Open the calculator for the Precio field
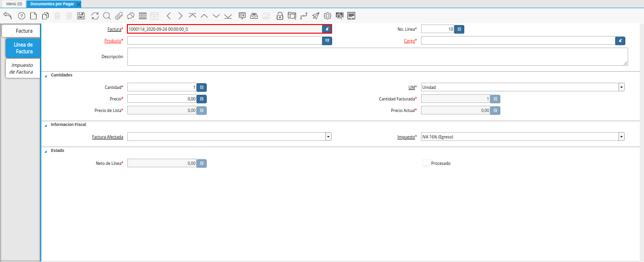This screenshot has width=644, height=262. (202, 99)
